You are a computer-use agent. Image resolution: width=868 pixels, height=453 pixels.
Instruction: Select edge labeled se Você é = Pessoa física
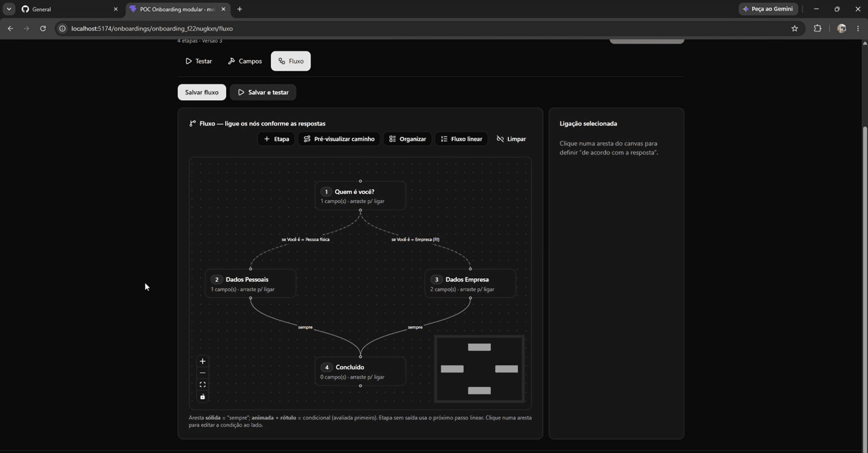pos(305,240)
